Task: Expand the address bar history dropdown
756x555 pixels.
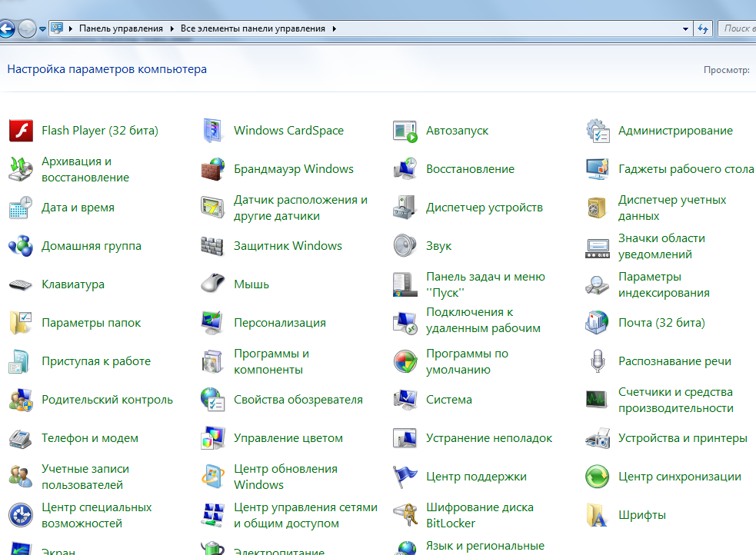Action: [685, 29]
